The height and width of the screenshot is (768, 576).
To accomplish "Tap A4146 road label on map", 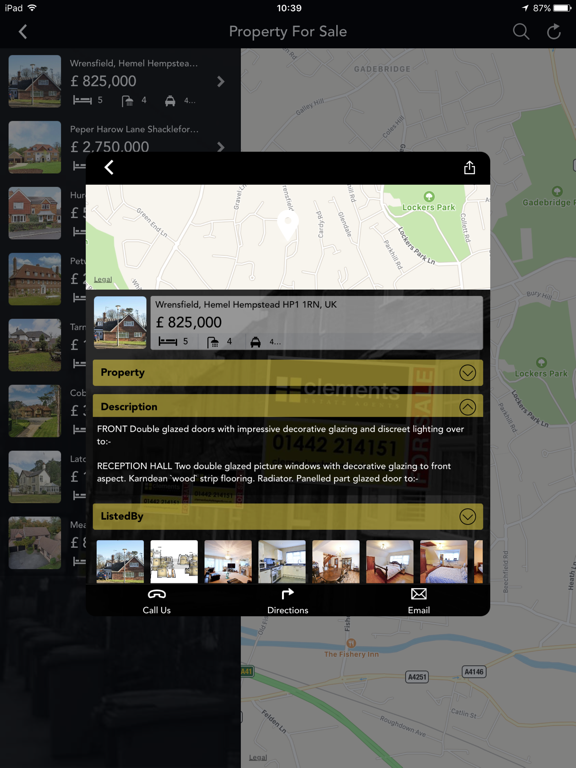I will (x=474, y=672).
